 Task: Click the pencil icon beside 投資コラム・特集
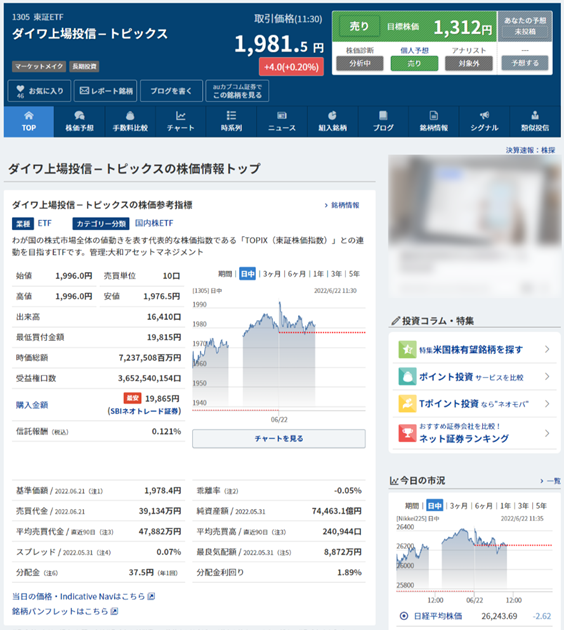[x=396, y=321]
